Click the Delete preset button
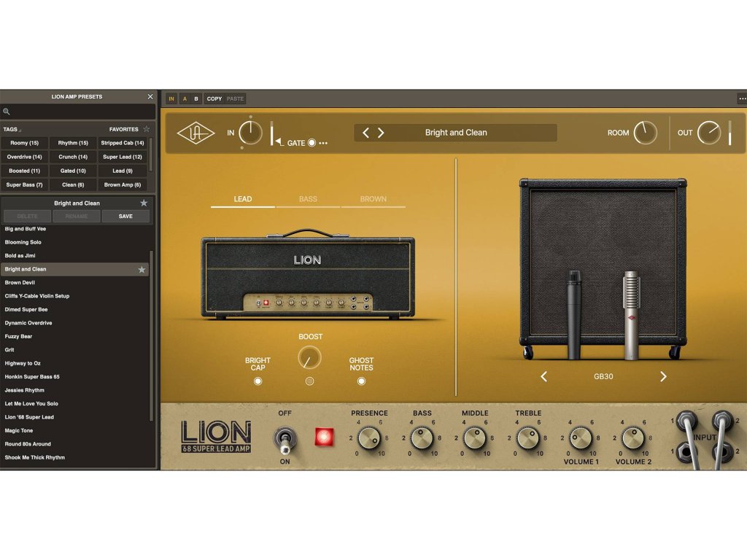 pos(27,216)
